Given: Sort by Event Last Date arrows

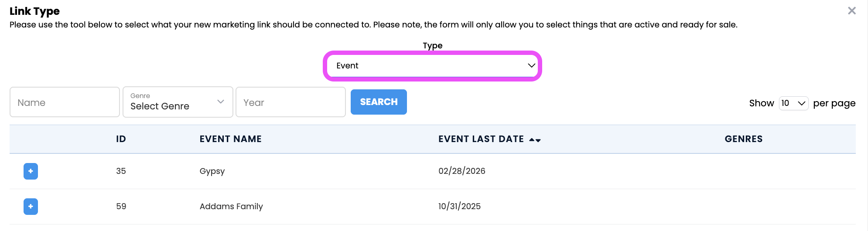Looking at the screenshot, I should pos(535,139).
